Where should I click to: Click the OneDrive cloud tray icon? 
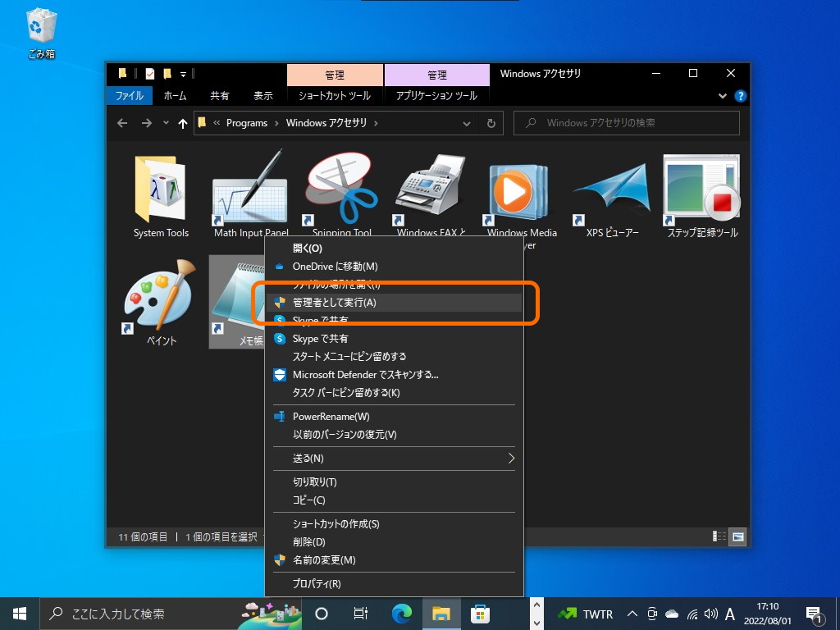(x=672, y=614)
